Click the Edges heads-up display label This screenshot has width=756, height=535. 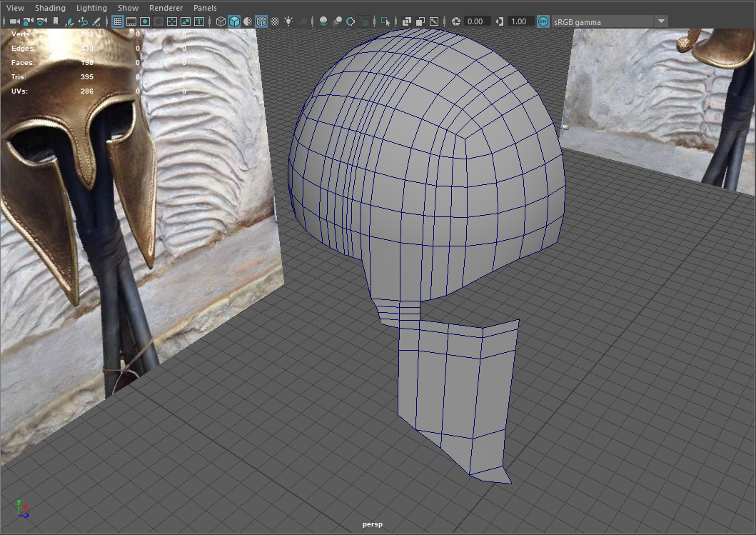click(x=23, y=49)
